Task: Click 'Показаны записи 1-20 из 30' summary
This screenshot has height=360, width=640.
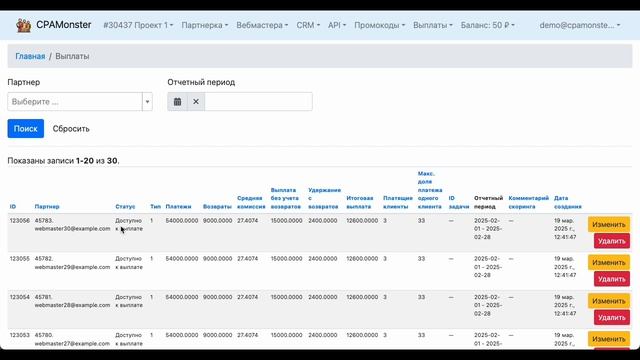Action: click(63, 161)
